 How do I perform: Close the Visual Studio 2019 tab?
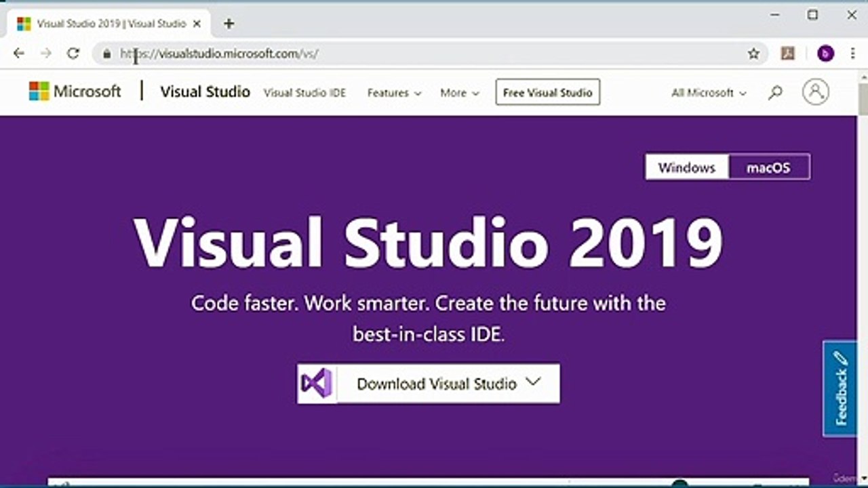(x=197, y=24)
